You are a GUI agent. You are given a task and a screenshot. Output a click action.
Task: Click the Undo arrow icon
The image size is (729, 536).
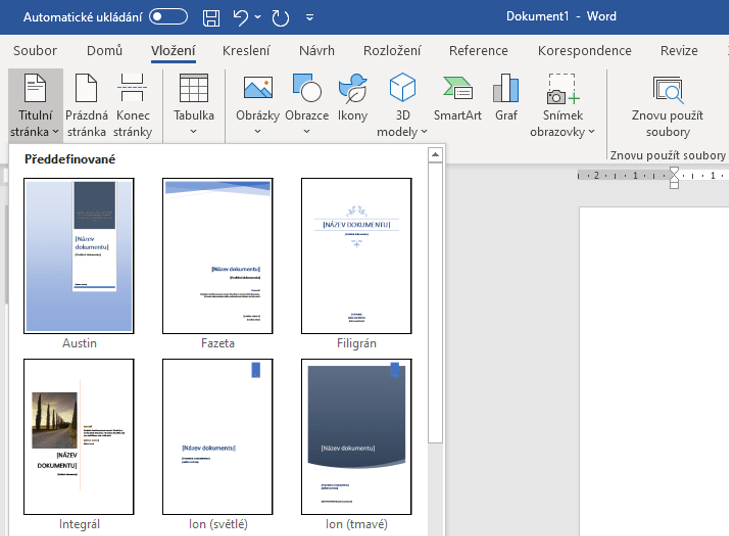click(240, 17)
